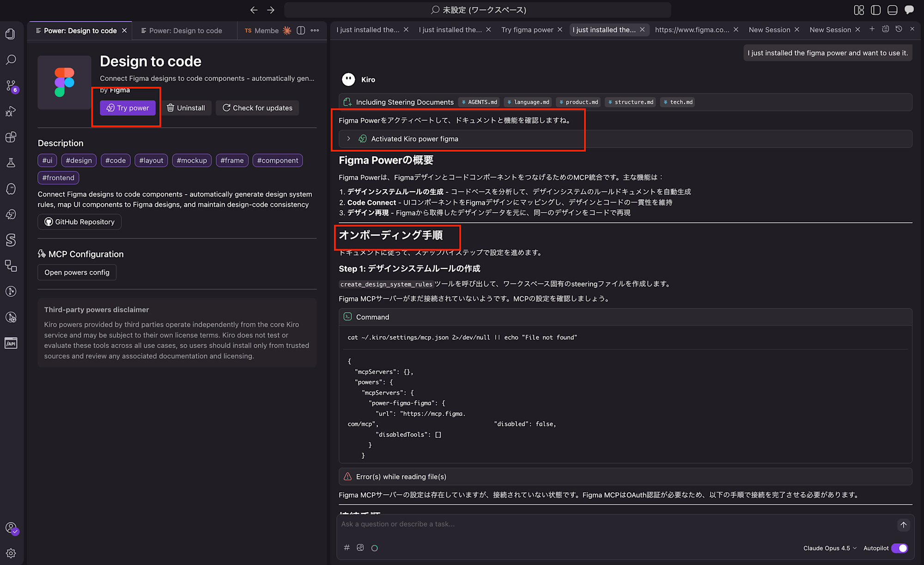Viewport: 924px width, 565px height.
Task: Click the split editor icon
Action: point(301,31)
